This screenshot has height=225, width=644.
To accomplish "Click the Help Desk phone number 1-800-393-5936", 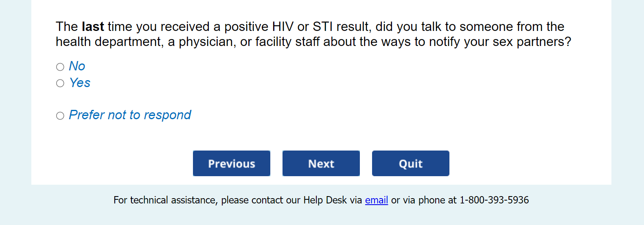I will 494,200.
